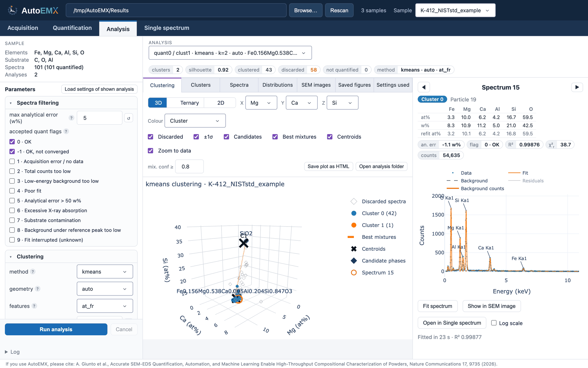This screenshot has height=368, width=588.
Task: Open the Colour mode dropdown
Action: (195, 121)
